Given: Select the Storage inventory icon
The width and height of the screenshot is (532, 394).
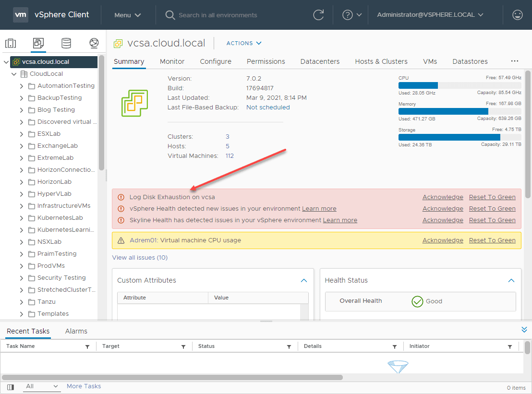Looking at the screenshot, I should point(66,43).
